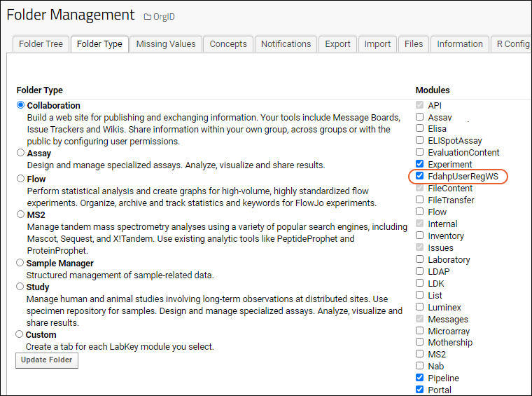The height and width of the screenshot is (396, 532).
Task: Uncheck the Pipeline module checkbox
Action: click(x=420, y=378)
